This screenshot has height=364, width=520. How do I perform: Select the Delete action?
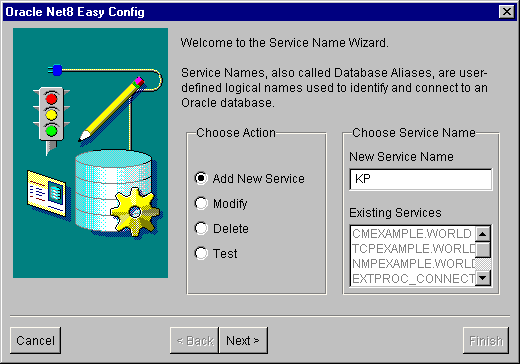pos(221,228)
